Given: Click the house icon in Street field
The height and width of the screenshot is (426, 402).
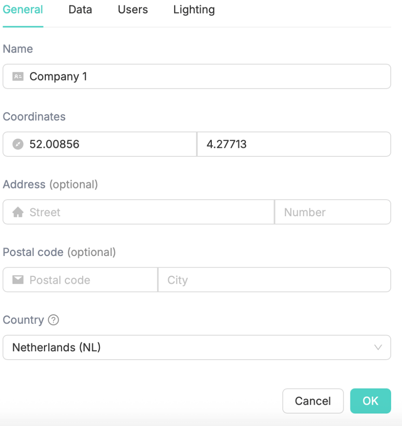Looking at the screenshot, I should tap(18, 212).
